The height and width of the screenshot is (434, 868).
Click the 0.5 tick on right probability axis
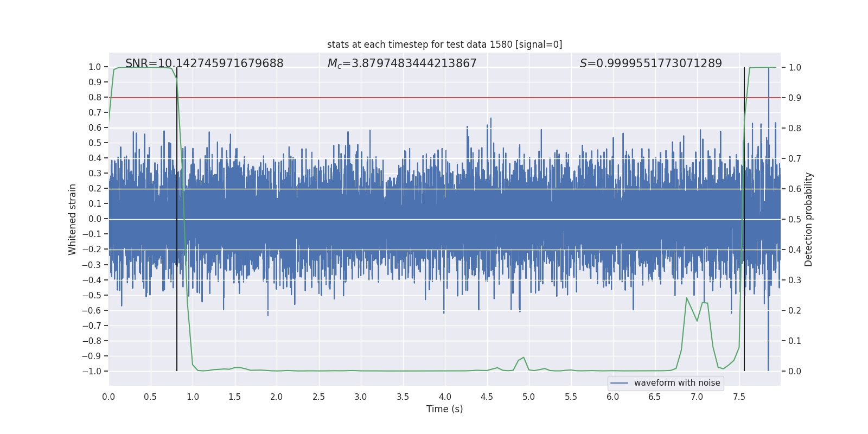[x=795, y=219]
